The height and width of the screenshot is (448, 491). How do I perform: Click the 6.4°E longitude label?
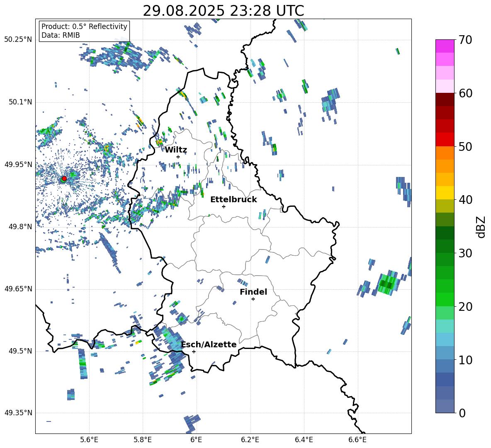tap(304, 440)
